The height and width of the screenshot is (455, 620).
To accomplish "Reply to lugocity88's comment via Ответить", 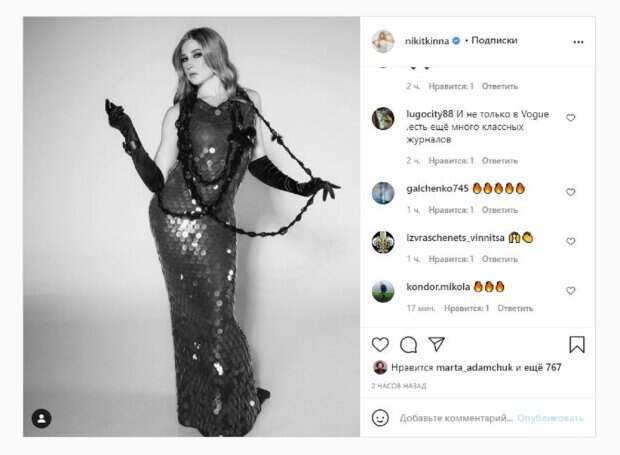I will tap(499, 161).
